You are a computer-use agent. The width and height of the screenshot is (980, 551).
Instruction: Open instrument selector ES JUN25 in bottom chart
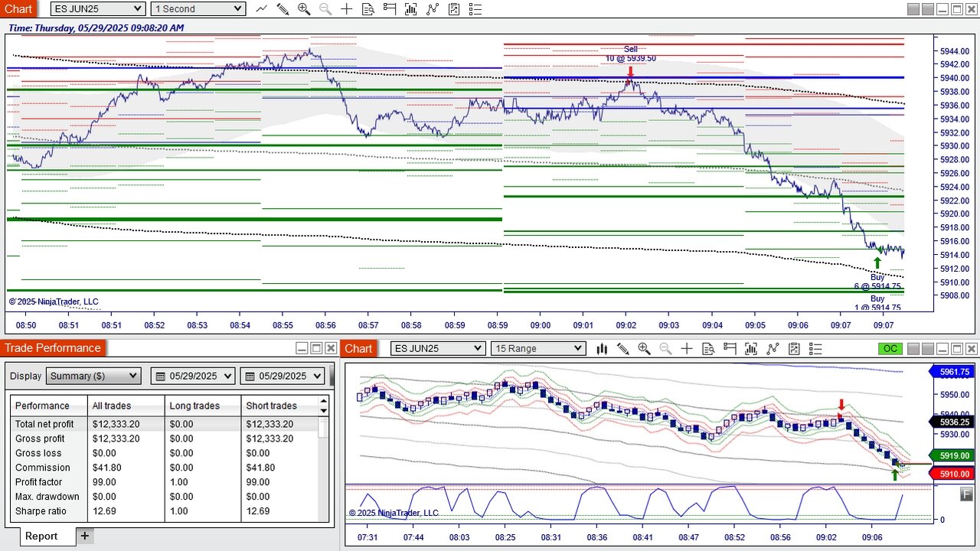click(x=438, y=348)
